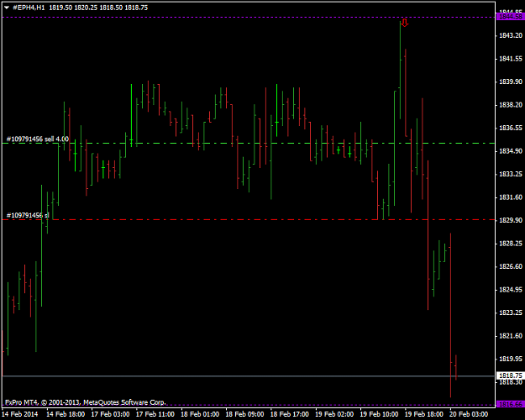Screen dimensions: 525x420
Task: Click the 1833.25 price scale label
Action: point(511,175)
